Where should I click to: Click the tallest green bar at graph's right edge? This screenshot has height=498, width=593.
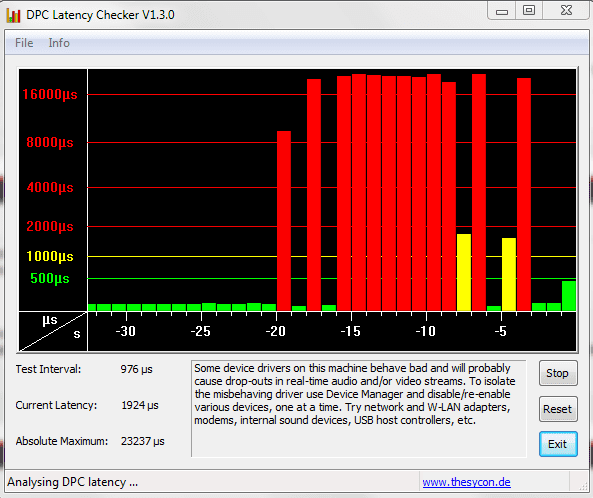point(569,296)
